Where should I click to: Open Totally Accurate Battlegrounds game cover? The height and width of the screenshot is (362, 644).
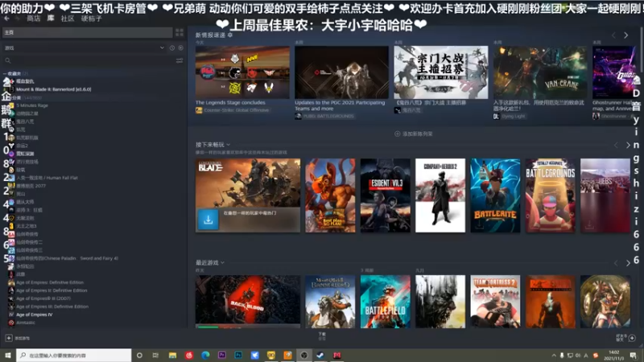click(551, 195)
